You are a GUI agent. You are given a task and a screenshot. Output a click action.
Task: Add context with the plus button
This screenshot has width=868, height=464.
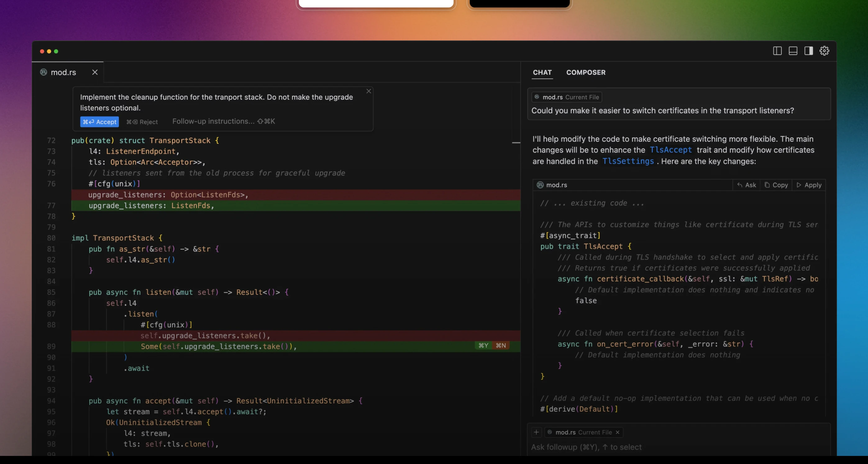point(536,432)
